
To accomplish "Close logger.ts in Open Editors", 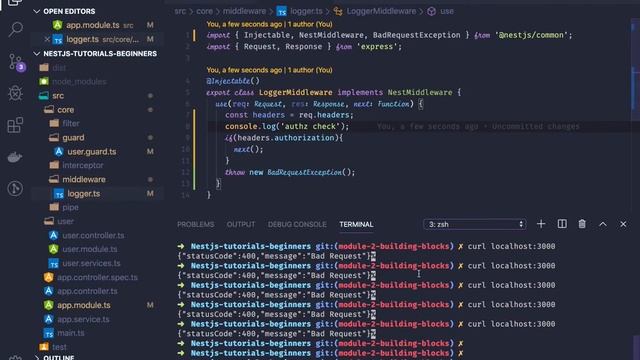I will [x=47, y=39].
